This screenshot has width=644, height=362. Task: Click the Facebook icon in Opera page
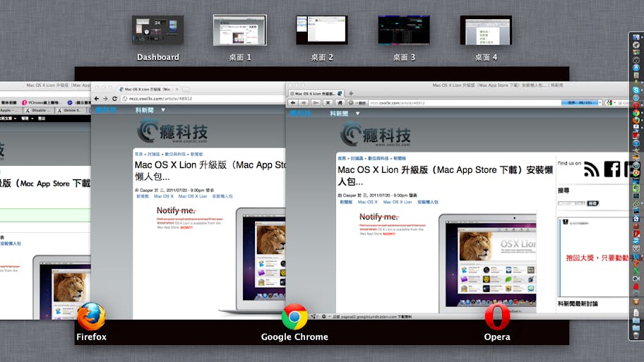pyautogui.click(x=612, y=169)
